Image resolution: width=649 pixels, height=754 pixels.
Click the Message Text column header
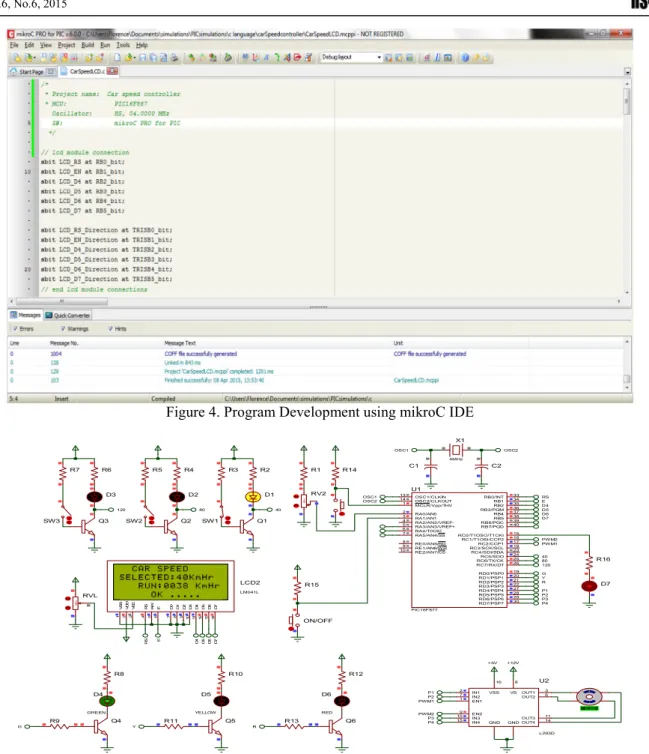[x=180, y=343]
